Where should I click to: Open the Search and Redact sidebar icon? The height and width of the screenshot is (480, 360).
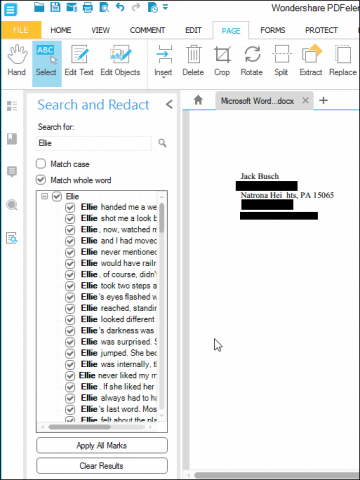[x=12, y=238]
